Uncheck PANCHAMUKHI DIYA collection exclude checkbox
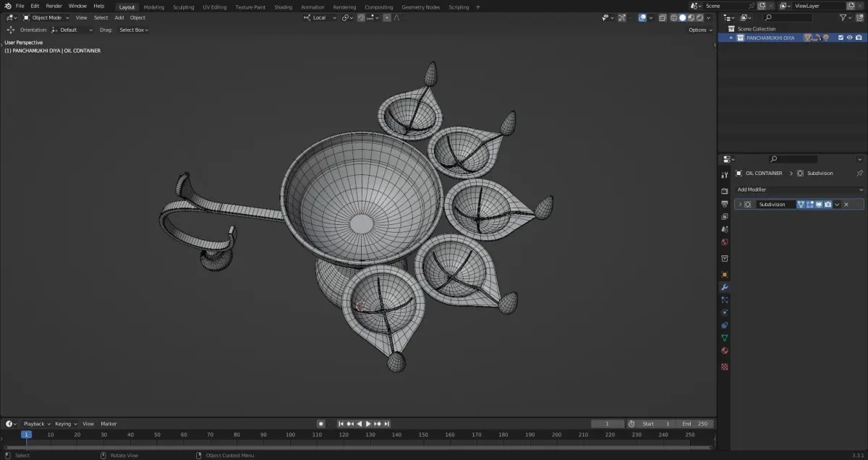 pyautogui.click(x=841, y=38)
